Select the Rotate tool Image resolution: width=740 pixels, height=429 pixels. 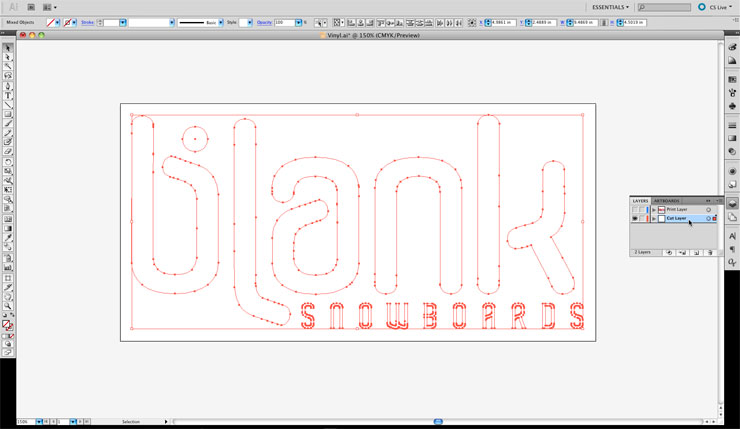point(8,162)
